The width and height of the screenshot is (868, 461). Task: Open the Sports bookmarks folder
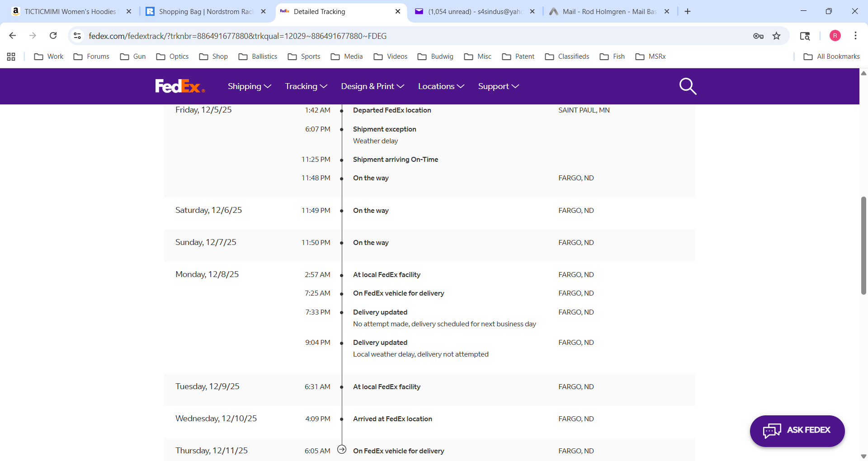point(304,56)
